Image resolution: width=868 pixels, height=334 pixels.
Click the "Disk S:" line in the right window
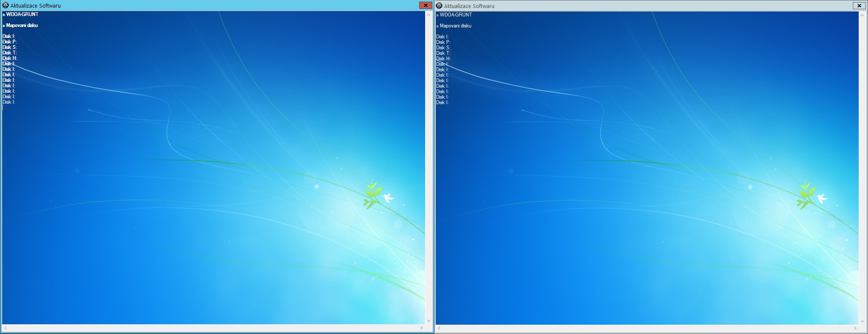[x=443, y=48]
